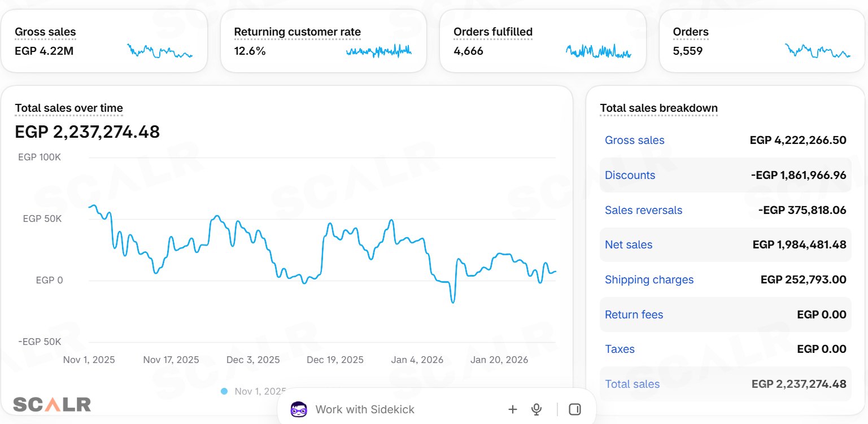
Task: Click the EGP 4.22M gross sales value
Action: tap(44, 51)
